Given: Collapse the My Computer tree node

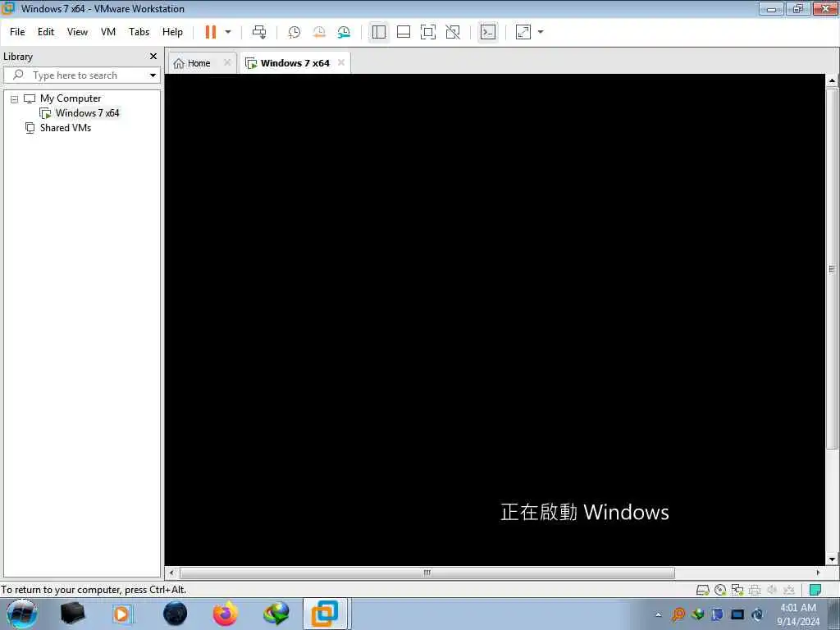Looking at the screenshot, I should coord(15,99).
